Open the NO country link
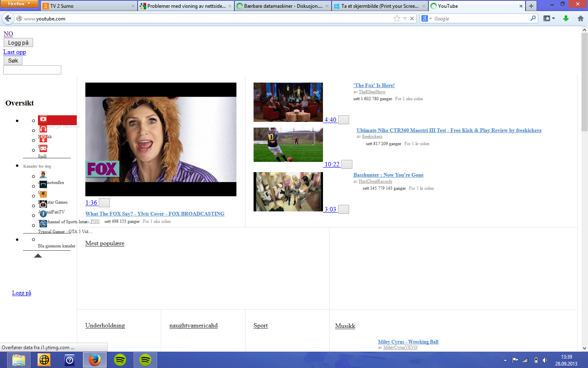This screenshot has height=368, width=588. 8,34
